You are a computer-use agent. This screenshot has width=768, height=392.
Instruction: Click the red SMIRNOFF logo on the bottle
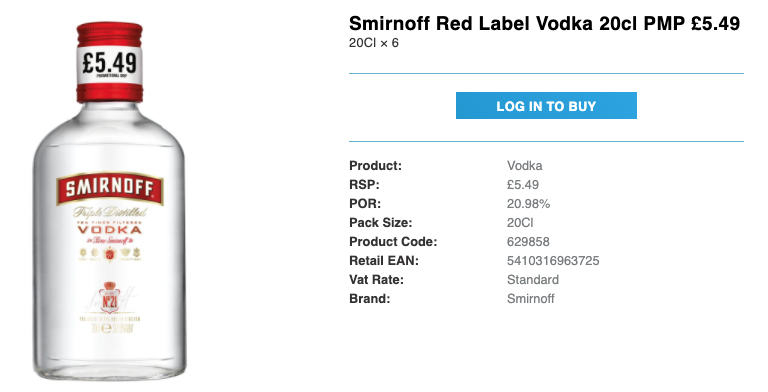(110, 189)
